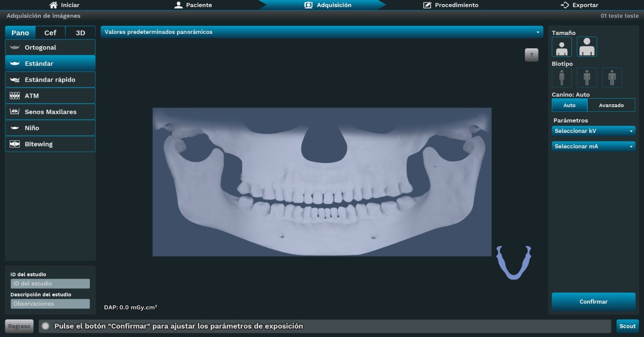Select the Bitewing exam type
Screen dimensions: 644x337
coord(50,144)
